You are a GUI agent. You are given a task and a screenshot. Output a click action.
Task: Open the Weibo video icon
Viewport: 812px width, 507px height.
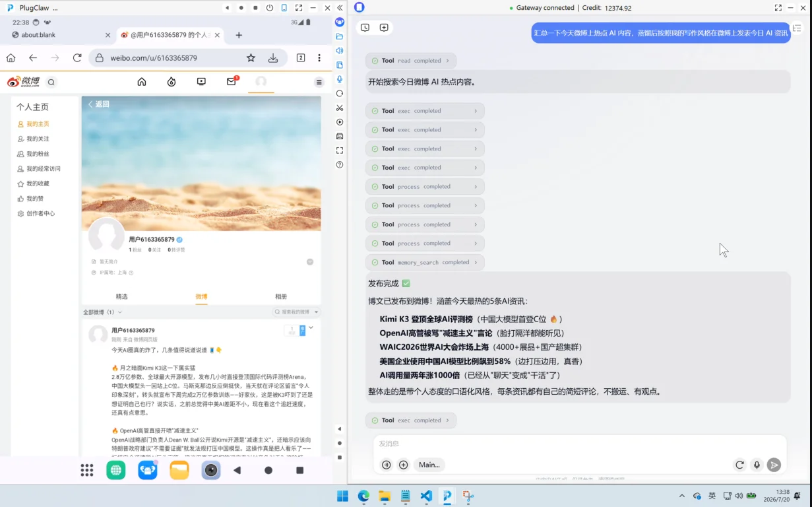201,82
